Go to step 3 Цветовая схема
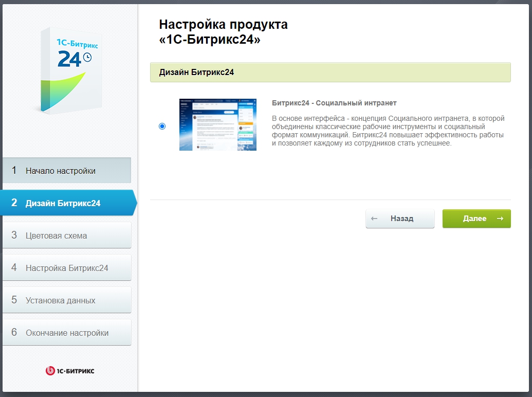The image size is (532, 397). pyautogui.click(x=67, y=235)
